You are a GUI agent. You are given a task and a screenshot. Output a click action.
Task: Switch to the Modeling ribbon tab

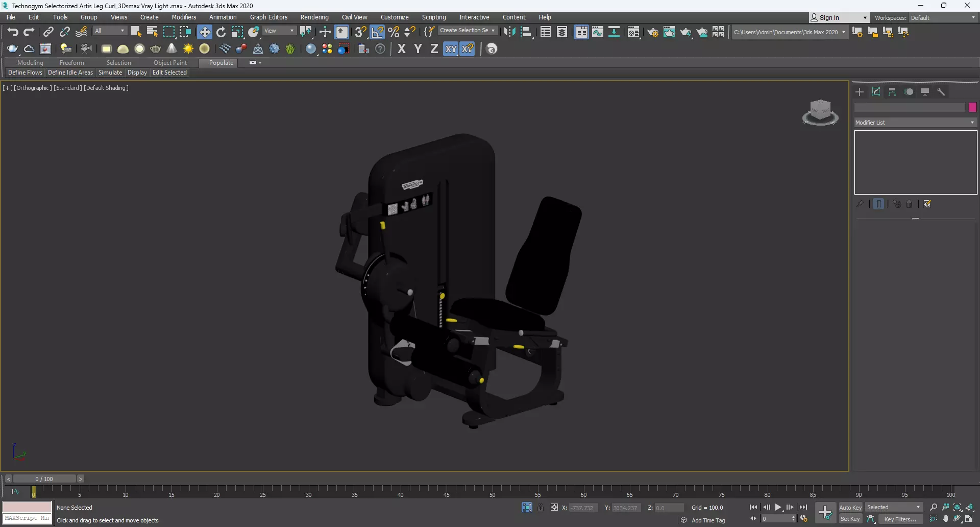tap(30, 63)
